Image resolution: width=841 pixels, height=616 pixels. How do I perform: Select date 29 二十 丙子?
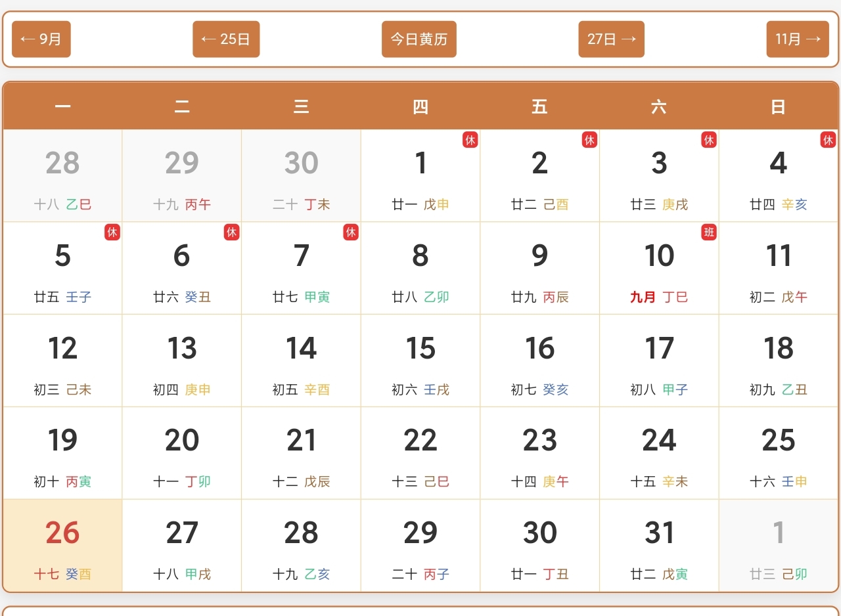point(420,546)
